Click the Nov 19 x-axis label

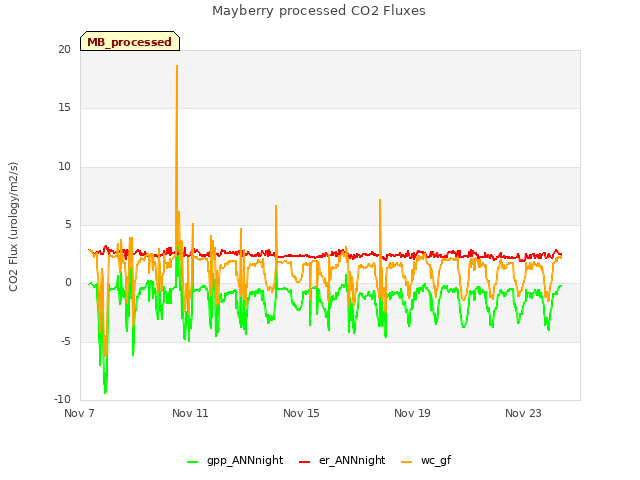click(412, 413)
